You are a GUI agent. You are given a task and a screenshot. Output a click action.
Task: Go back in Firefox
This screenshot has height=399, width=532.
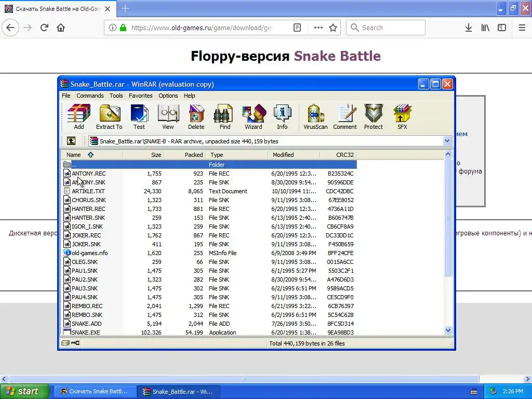(x=10, y=28)
